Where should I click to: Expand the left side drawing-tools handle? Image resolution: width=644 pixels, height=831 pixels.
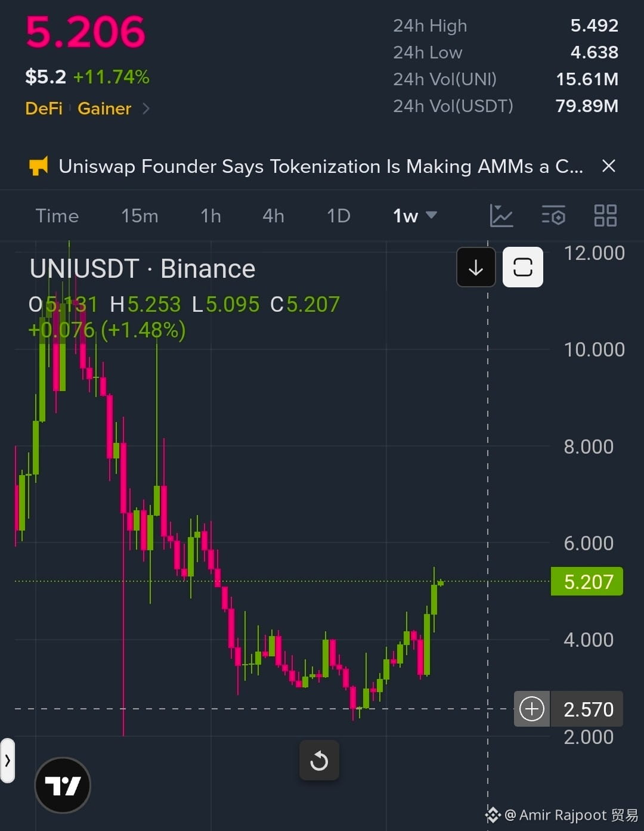coord(7,761)
